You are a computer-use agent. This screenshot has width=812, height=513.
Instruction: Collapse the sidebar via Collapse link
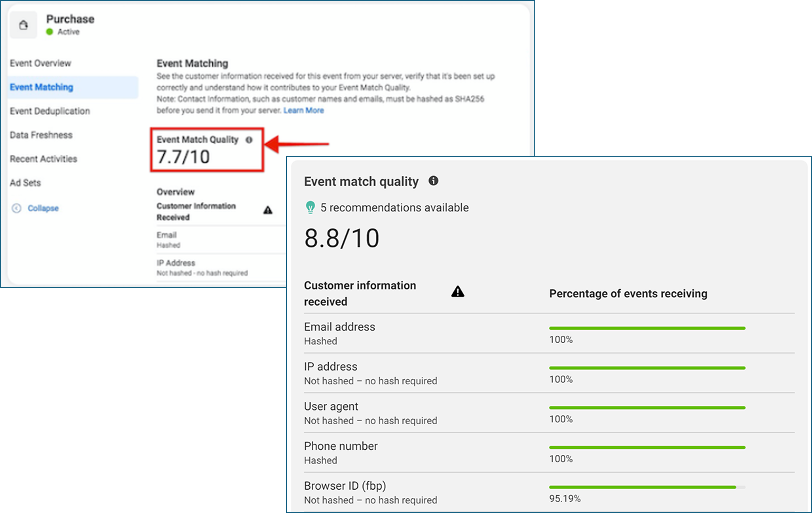(43, 208)
